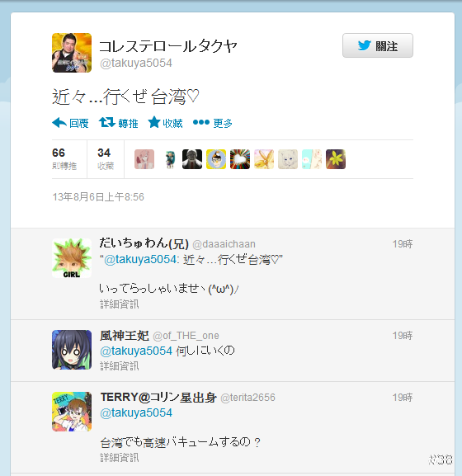This screenshot has width=462, height=476.
Task: Click the colorful burst heart avatar
Action: click(240, 159)
